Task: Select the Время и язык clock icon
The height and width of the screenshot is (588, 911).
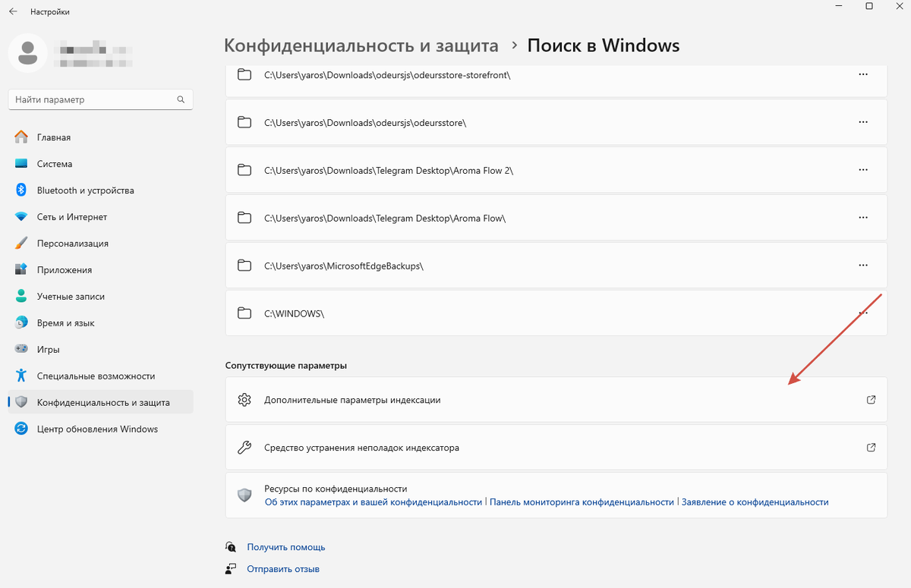Action: tap(21, 323)
